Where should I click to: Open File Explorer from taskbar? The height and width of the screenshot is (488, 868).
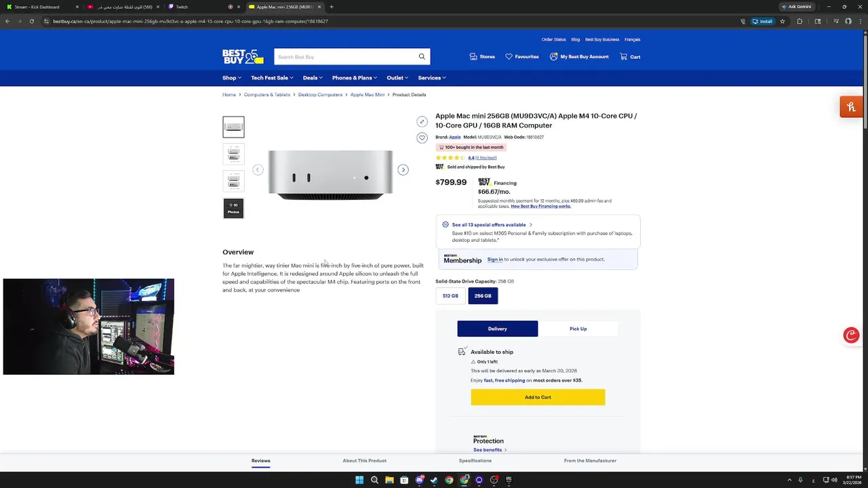pyautogui.click(x=389, y=480)
